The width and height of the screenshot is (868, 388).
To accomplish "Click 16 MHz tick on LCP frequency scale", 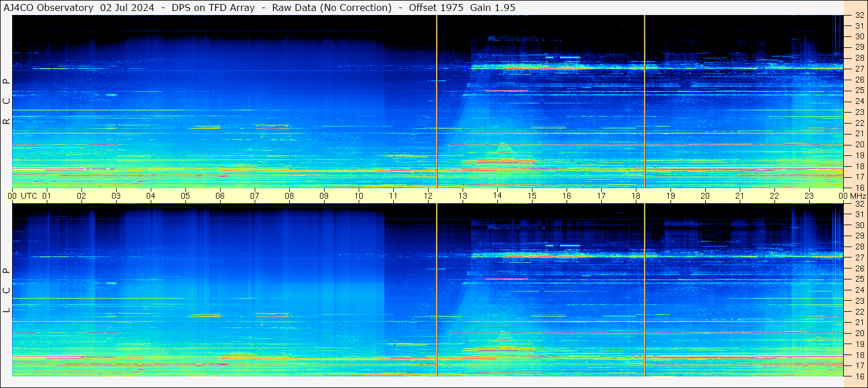I will tap(859, 376).
